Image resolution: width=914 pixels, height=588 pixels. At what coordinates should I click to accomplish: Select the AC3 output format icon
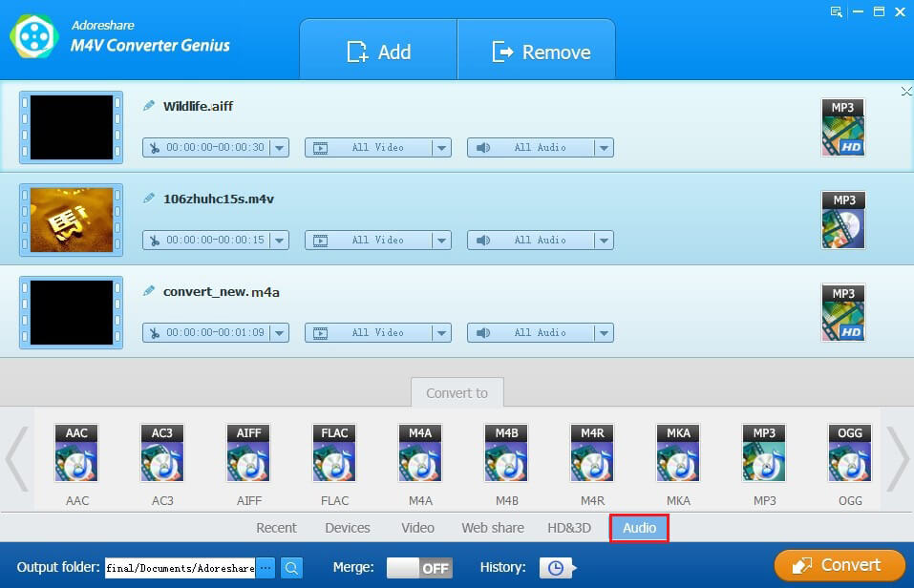(162, 452)
